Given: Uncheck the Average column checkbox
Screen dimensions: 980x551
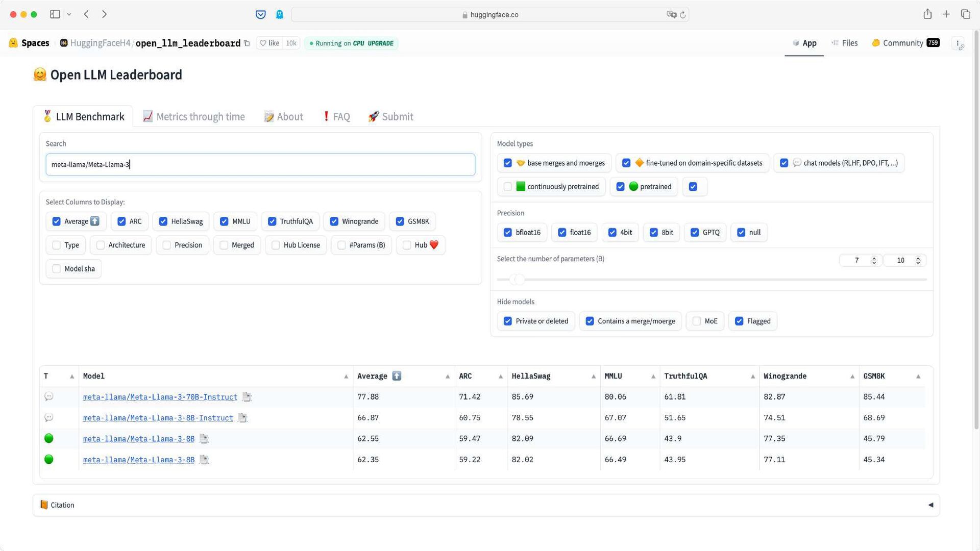Looking at the screenshot, I should click(x=57, y=221).
